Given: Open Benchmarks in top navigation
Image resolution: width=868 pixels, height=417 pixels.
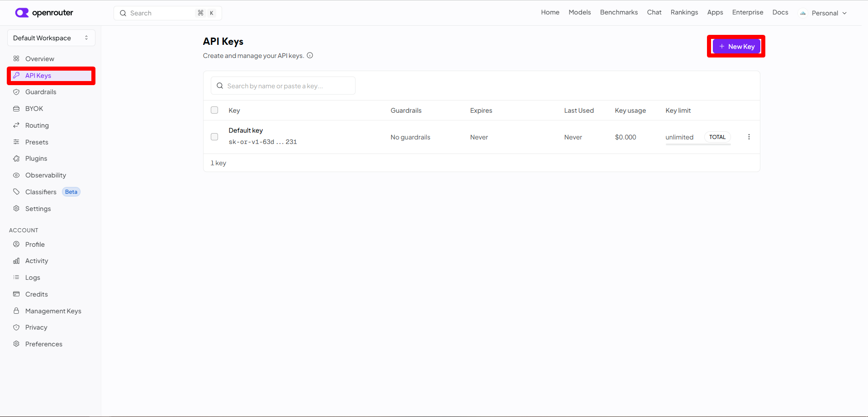Looking at the screenshot, I should [619, 12].
